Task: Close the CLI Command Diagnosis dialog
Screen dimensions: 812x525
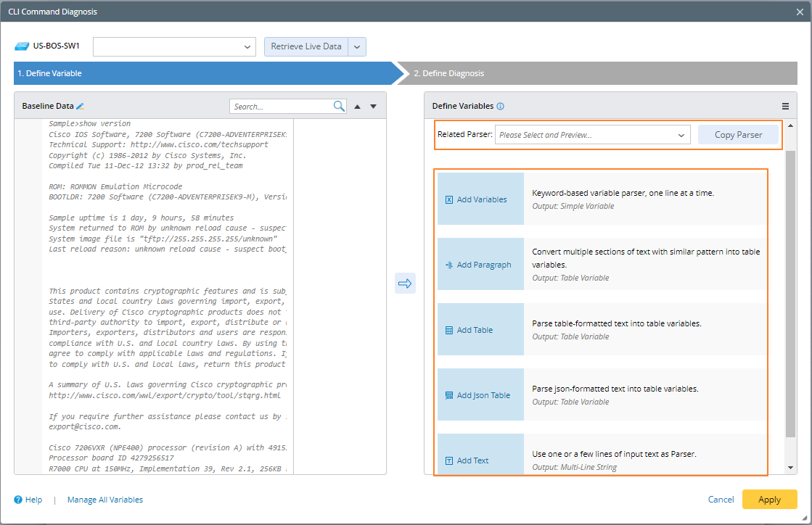Action: point(800,12)
